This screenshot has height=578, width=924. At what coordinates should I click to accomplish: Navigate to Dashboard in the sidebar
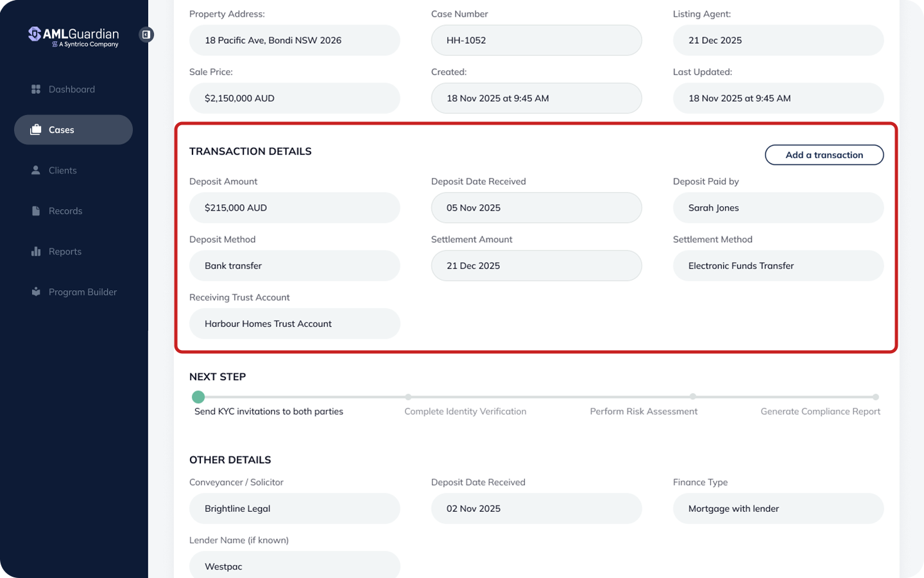click(x=72, y=89)
